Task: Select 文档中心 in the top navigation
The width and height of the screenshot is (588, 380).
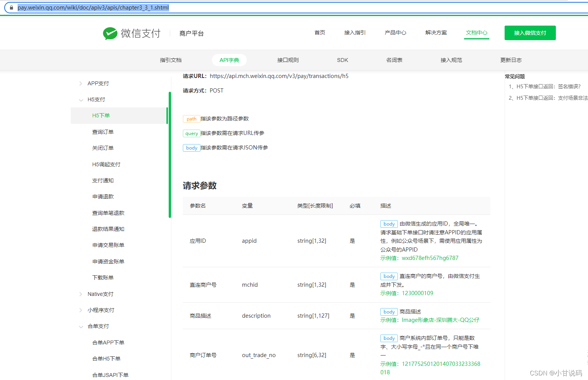Action: click(476, 33)
